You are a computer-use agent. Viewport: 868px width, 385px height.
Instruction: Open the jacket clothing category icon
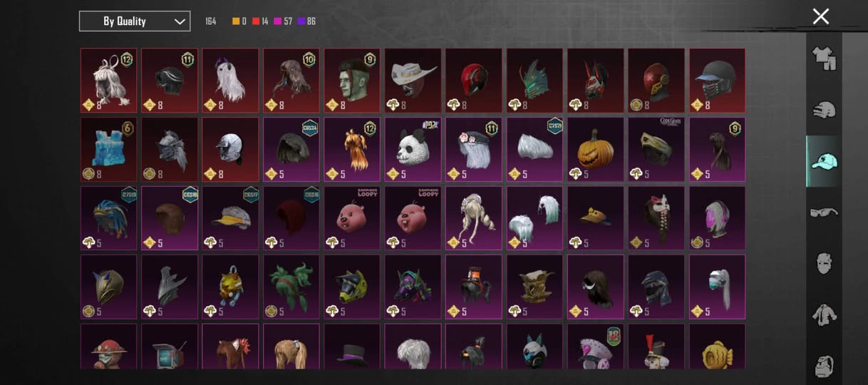(x=824, y=314)
